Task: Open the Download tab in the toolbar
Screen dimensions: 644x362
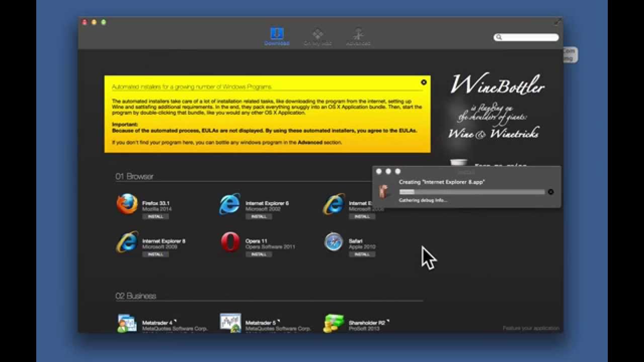Action: 277,37
